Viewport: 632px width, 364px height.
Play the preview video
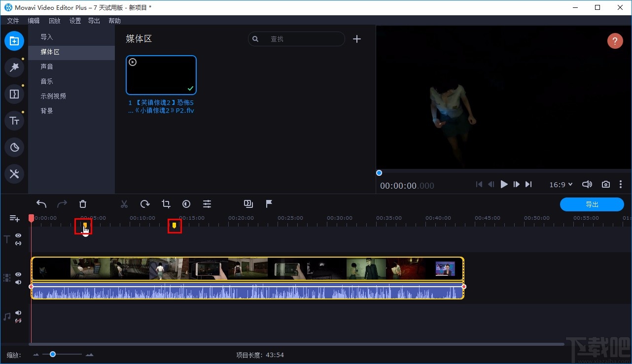504,184
